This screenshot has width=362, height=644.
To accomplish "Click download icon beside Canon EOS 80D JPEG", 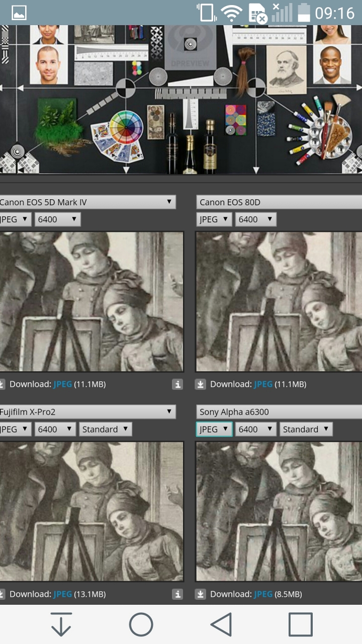I will [200, 384].
